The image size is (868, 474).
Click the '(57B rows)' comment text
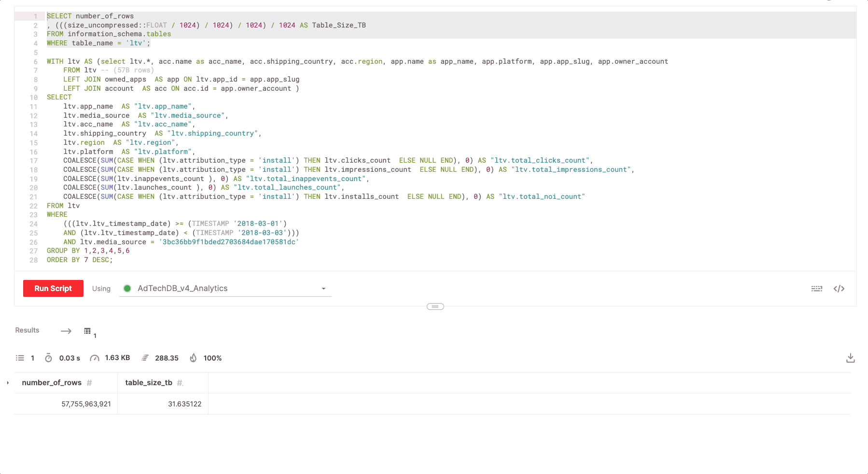click(x=134, y=70)
